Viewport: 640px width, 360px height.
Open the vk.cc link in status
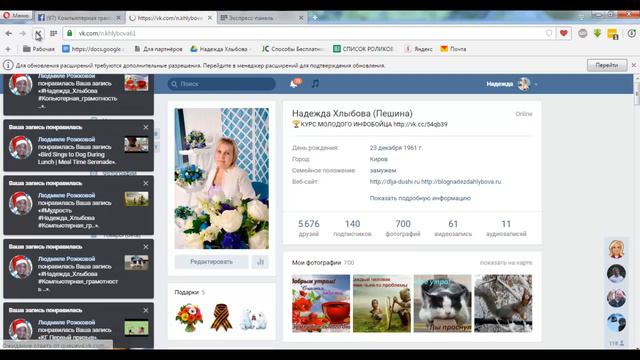tap(420, 124)
